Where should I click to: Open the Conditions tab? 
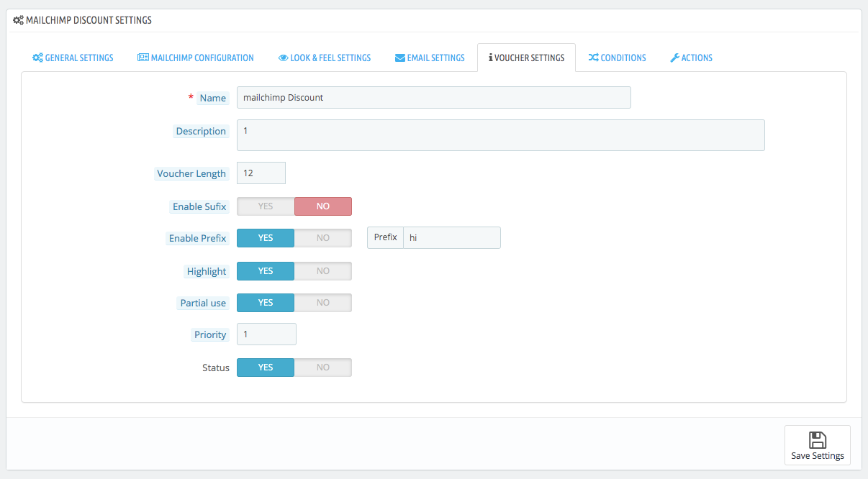coord(617,58)
